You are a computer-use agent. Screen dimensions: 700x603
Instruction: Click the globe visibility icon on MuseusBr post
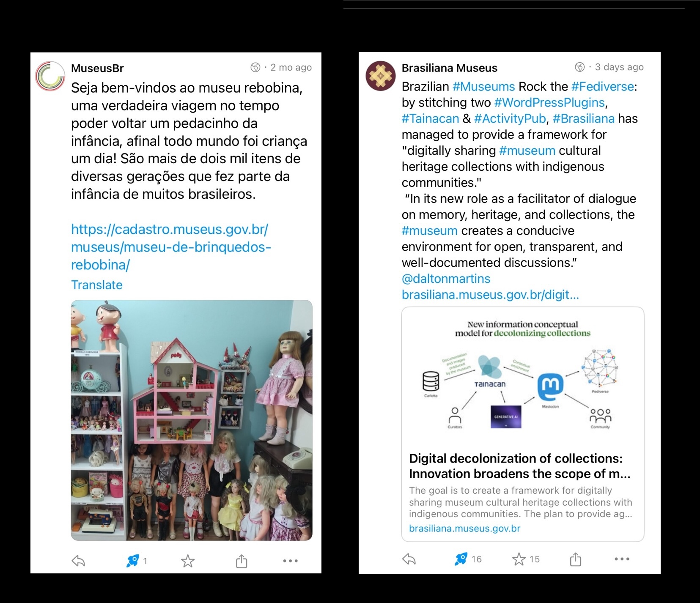(x=255, y=67)
